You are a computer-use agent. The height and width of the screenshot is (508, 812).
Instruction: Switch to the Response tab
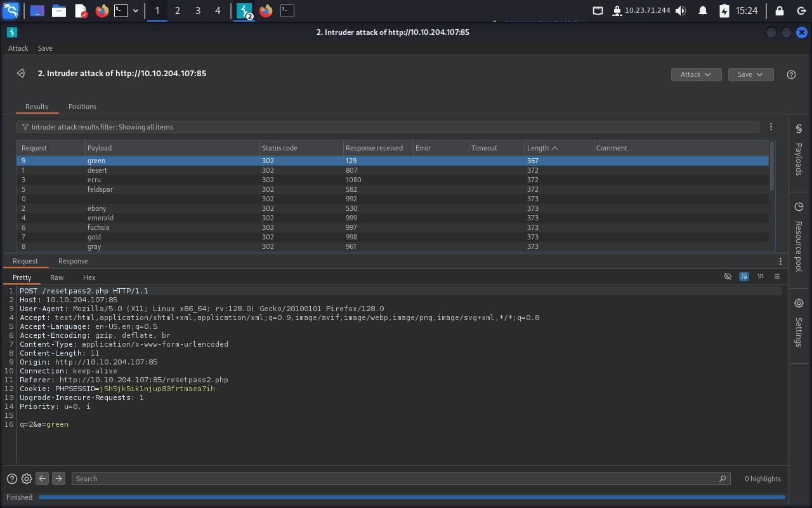click(73, 261)
